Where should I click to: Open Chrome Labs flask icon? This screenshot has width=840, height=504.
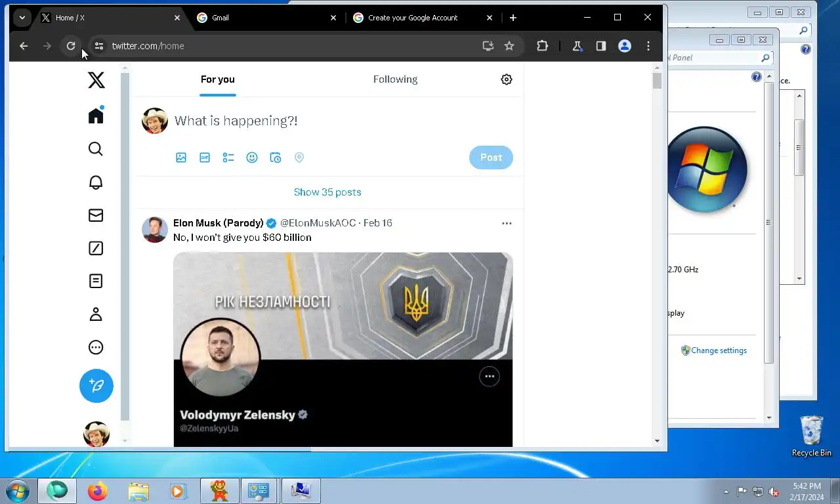577,46
